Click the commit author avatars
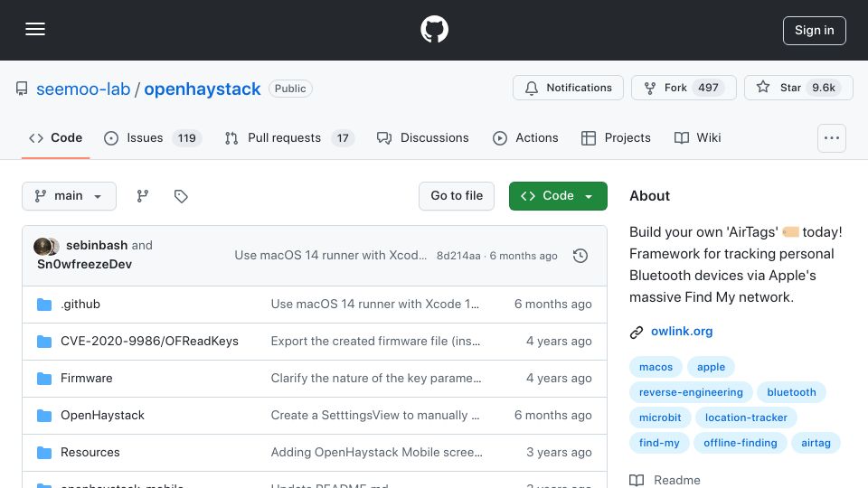The image size is (868, 488). (46, 246)
